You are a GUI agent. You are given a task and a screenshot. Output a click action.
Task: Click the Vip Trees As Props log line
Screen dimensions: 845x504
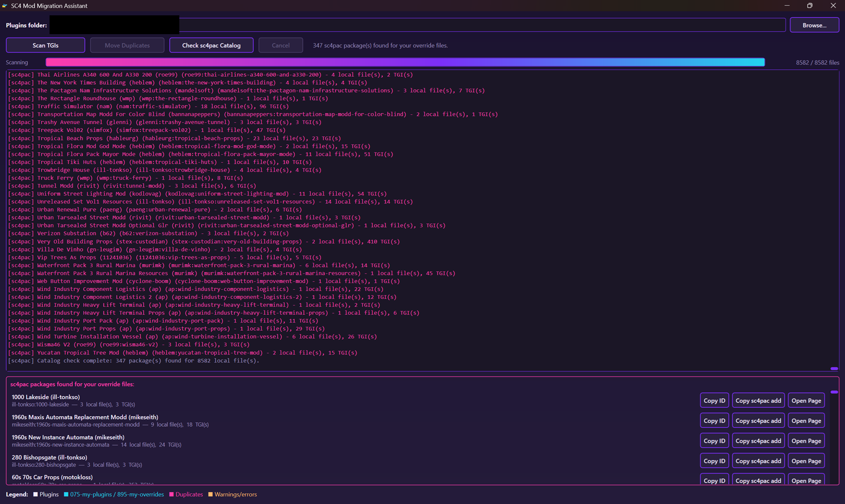pos(164,257)
